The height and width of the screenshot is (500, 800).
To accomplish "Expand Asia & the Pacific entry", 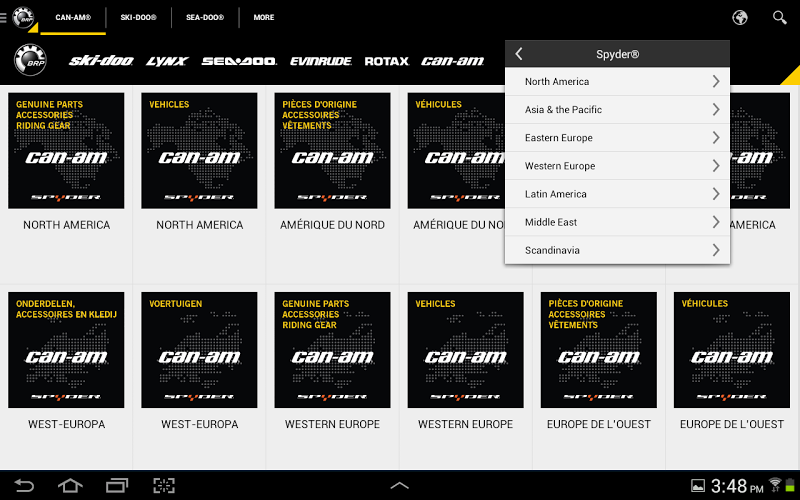I will (617, 110).
